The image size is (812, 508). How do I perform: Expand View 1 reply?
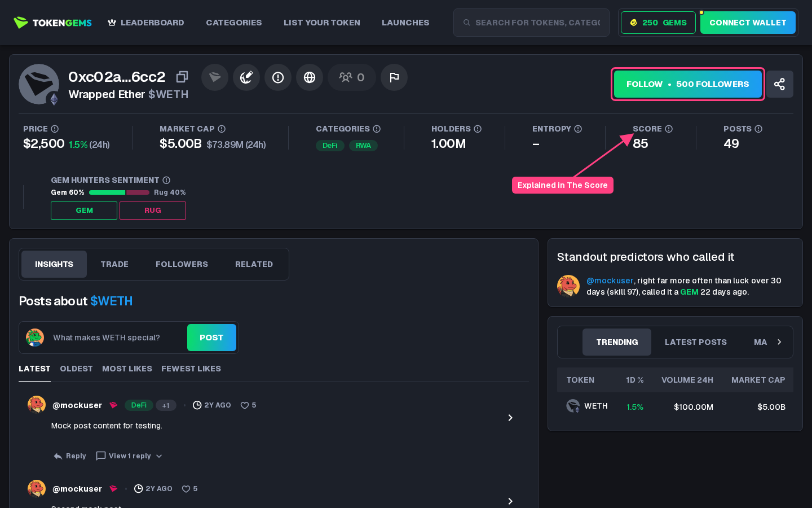coord(129,456)
